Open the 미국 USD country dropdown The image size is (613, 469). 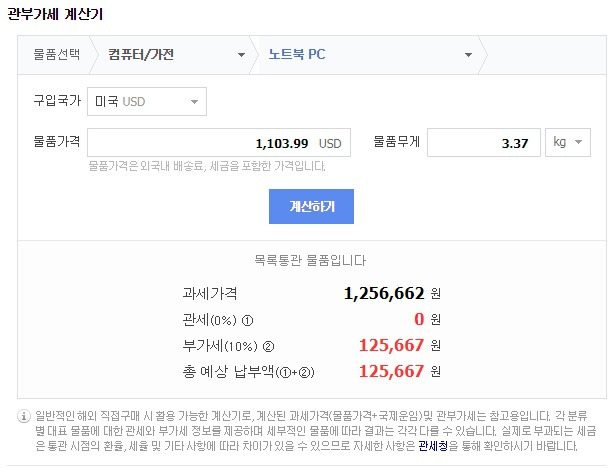click(x=147, y=102)
